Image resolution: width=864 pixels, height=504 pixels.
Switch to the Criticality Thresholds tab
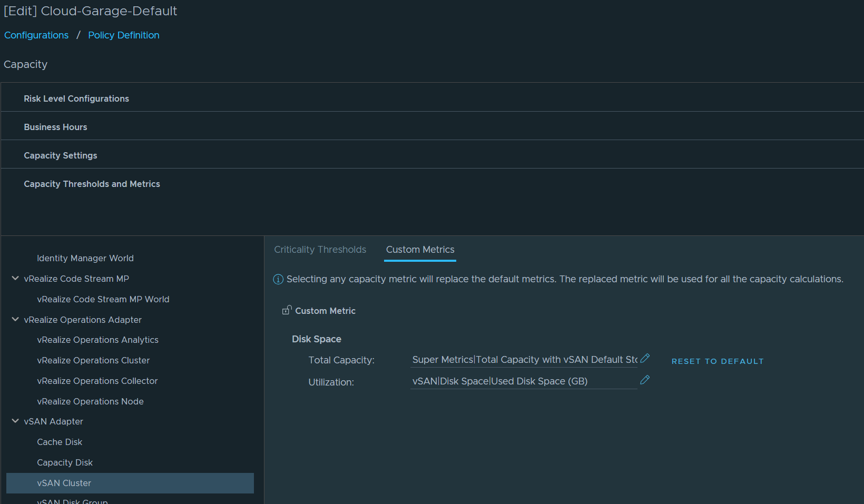[x=320, y=250]
